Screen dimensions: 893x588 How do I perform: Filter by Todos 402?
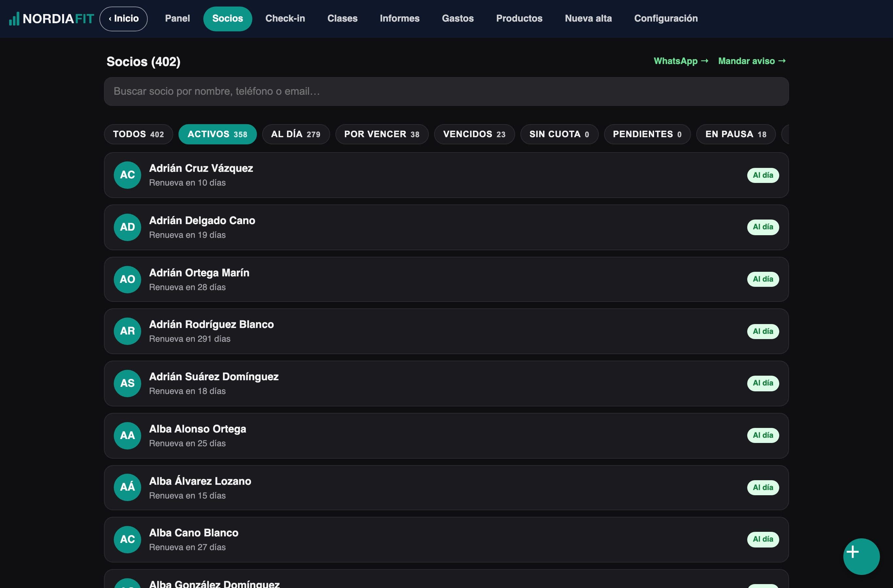[x=138, y=134]
